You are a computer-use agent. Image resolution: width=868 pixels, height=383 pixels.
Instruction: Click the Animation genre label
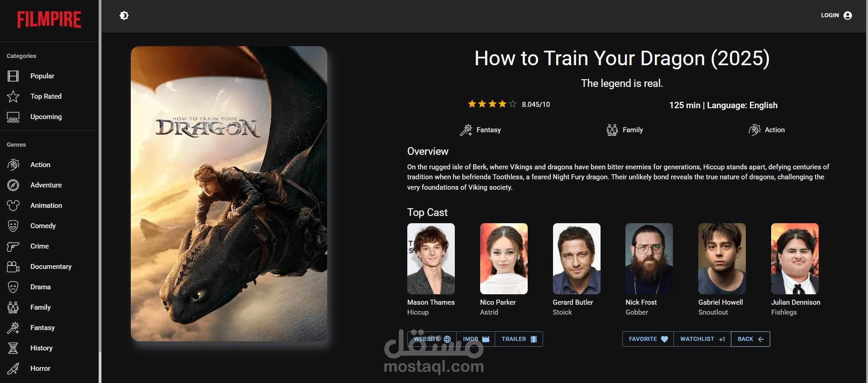(46, 206)
